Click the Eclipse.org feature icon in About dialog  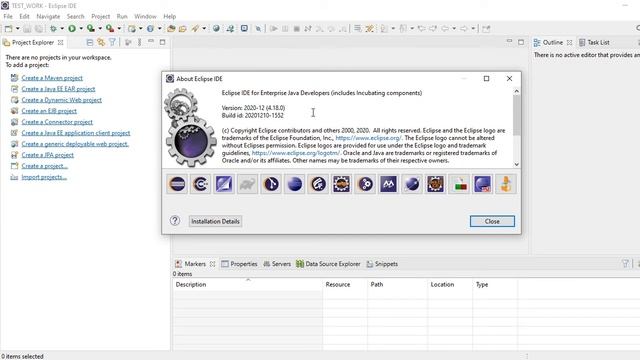coord(177,184)
